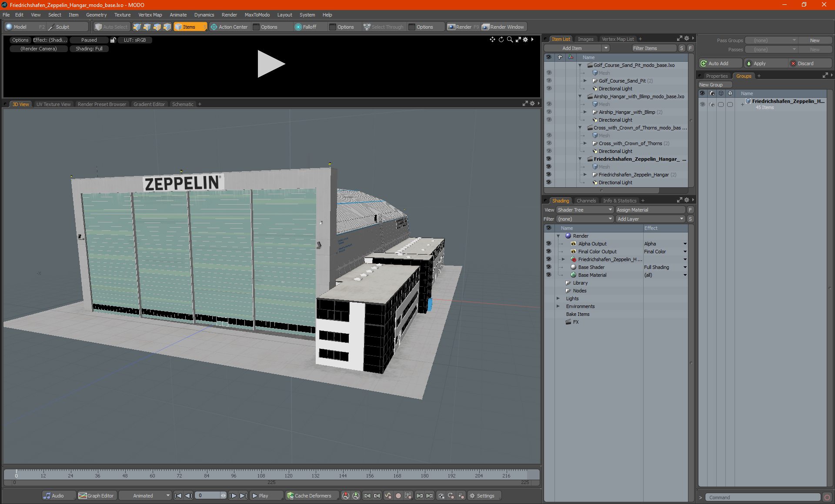835x504 pixels.
Task: Expand Friedrichshafen_Zeppelin_Hangar group item
Action: pyautogui.click(x=585, y=175)
